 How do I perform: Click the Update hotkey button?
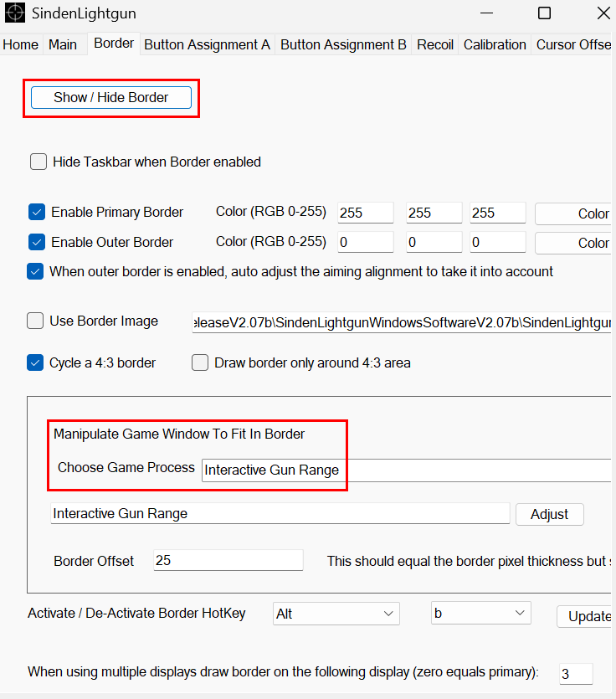coord(584,616)
